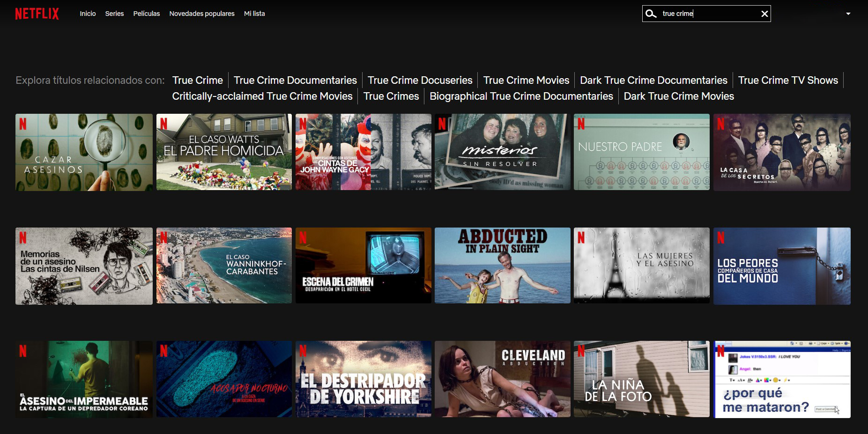Open the Nuestro Padre documentary
This screenshot has width=868, height=434.
click(641, 152)
